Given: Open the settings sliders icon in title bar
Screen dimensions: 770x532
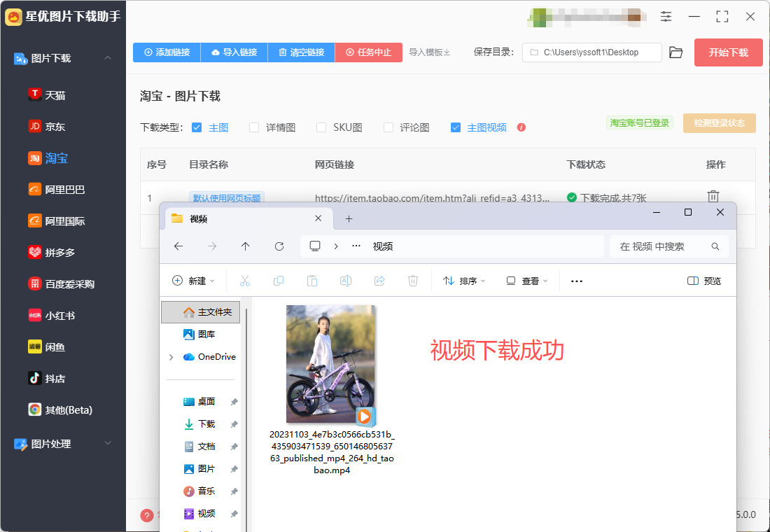Looking at the screenshot, I should point(666,17).
